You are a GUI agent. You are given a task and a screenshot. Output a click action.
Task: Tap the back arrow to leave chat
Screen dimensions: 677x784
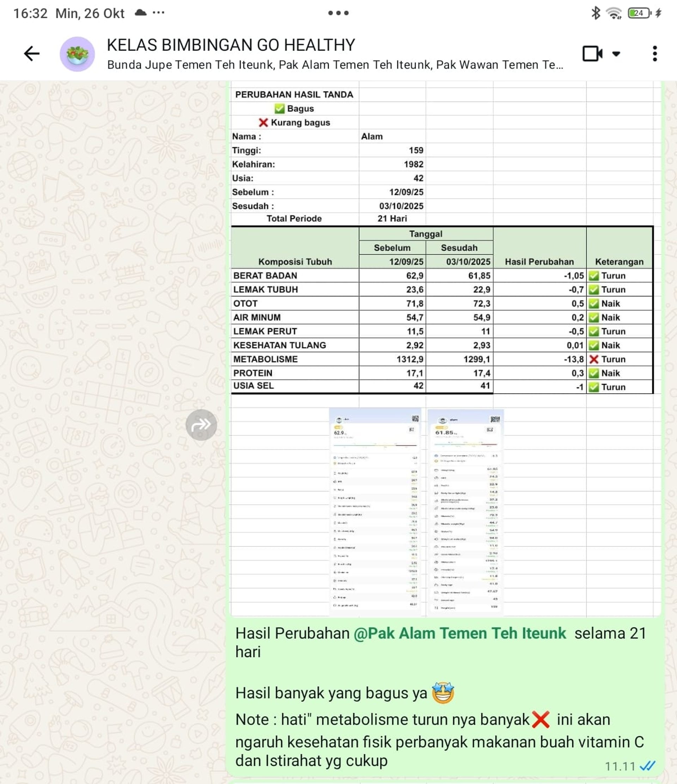click(31, 53)
